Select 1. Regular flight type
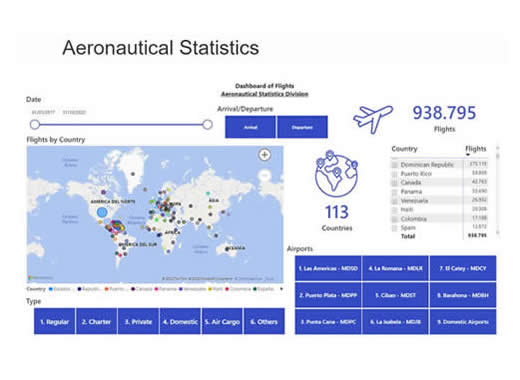This screenshot has width=520, height=380. click(x=55, y=321)
